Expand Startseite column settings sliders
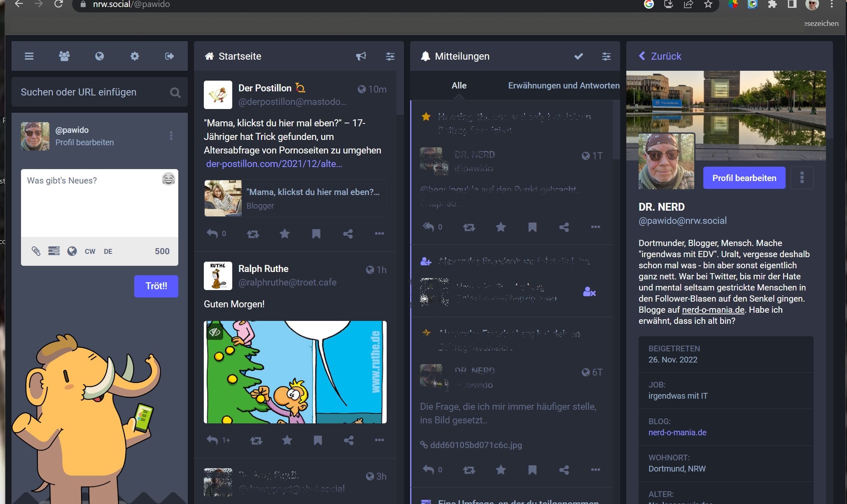This screenshot has height=504, width=847. 390,56
